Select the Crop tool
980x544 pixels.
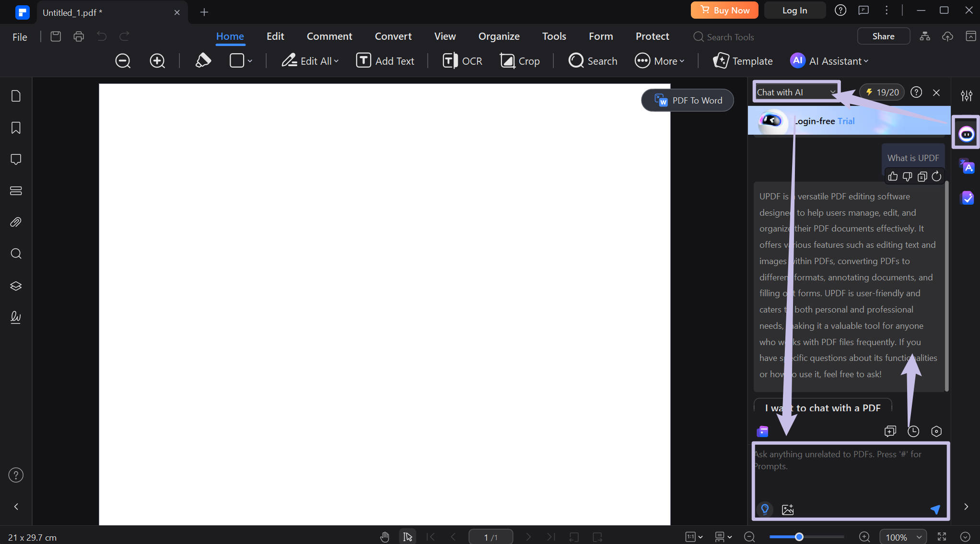click(520, 61)
